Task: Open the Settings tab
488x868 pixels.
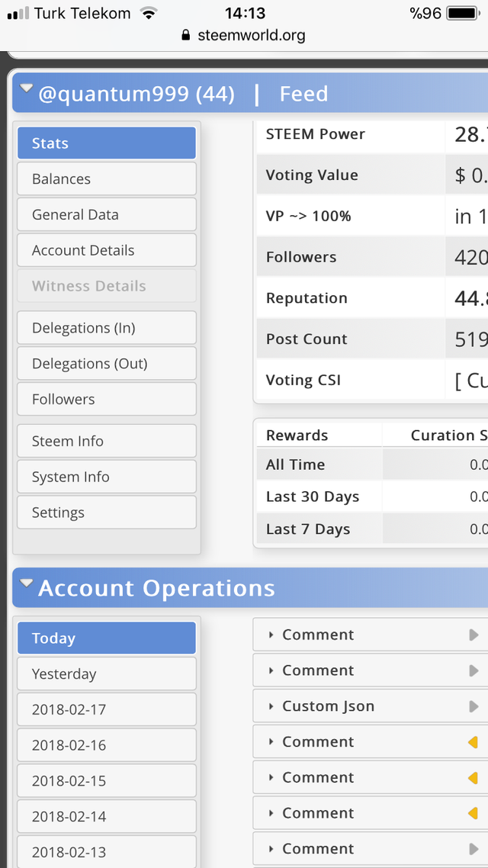Action: click(106, 513)
